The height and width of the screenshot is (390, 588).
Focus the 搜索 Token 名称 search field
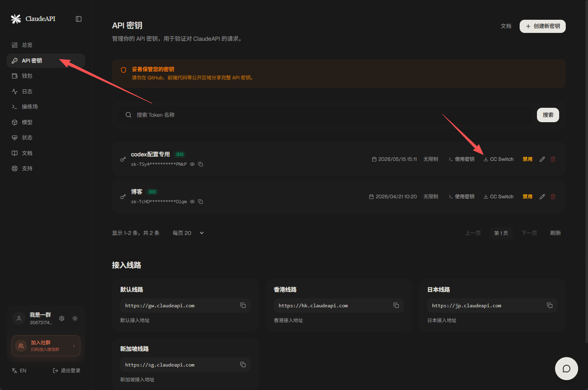(x=325, y=115)
